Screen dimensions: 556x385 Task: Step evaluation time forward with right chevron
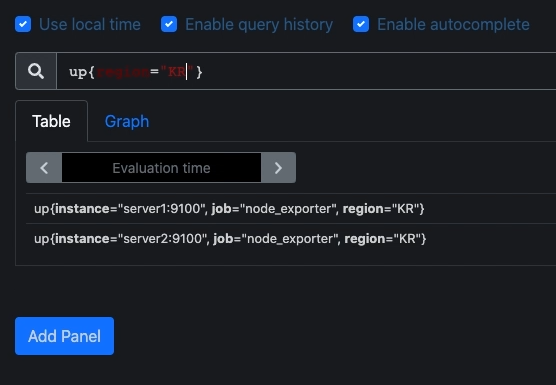pyautogui.click(x=278, y=168)
